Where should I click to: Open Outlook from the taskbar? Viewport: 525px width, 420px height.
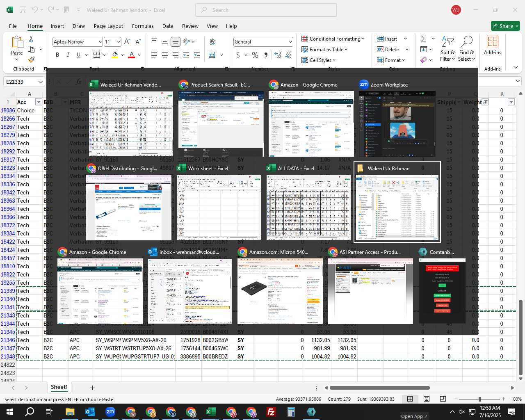tap(90, 412)
